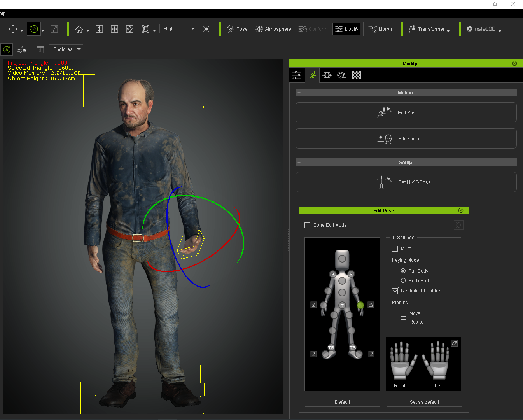Select the Motion (running figure) tab
This screenshot has width=523, height=420.
pyautogui.click(x=312, y=75)
